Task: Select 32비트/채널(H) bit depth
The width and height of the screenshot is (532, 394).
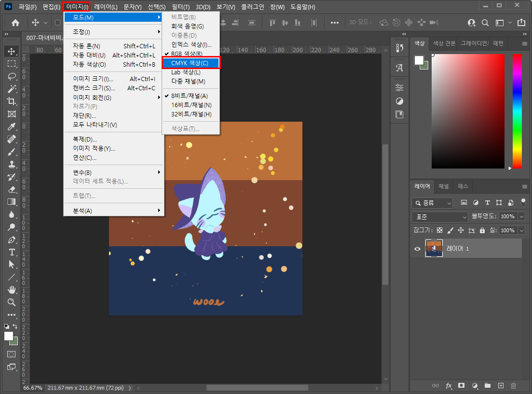Action: tap(191, 114)
